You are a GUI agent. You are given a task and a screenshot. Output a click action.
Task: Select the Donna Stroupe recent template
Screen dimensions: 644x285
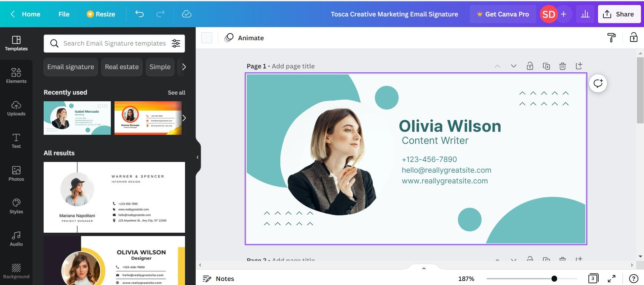(x=148, y=118)
